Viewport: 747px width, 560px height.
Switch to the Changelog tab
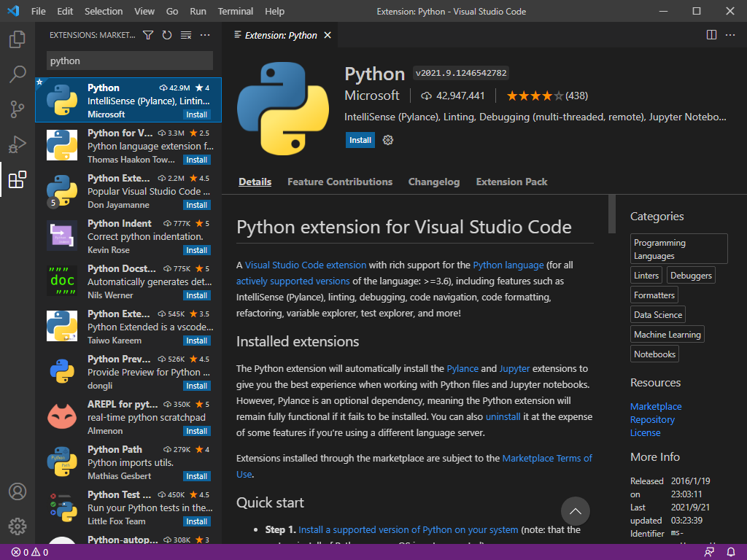433,182
